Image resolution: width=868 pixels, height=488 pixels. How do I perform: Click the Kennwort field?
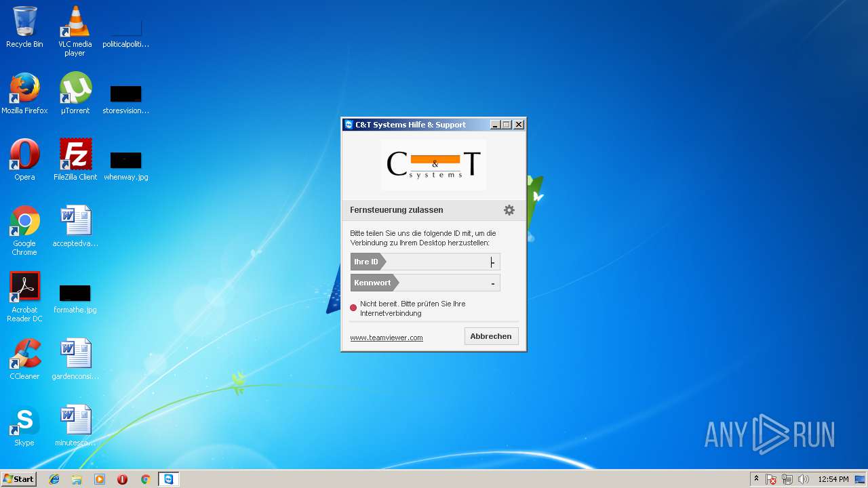click(x=425, y=283)
